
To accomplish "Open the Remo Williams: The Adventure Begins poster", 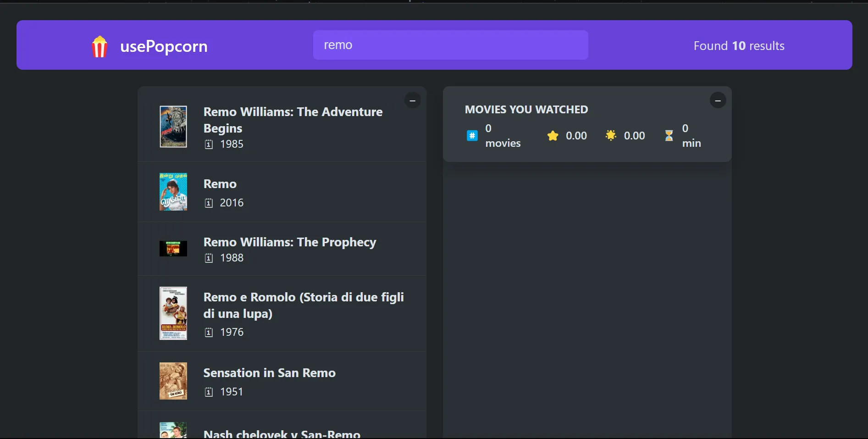I will [173, 127].
